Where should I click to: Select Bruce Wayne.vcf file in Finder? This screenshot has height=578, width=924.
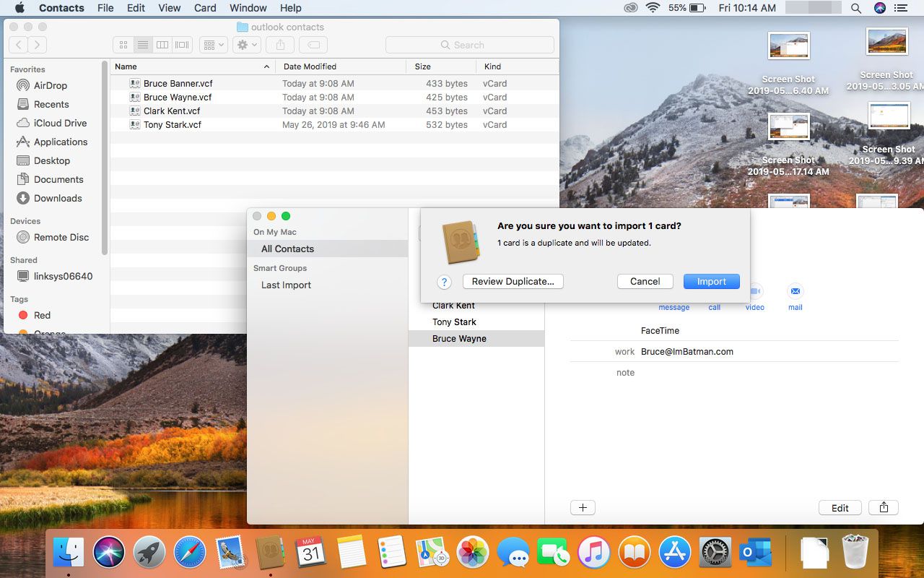coord(335,98)
